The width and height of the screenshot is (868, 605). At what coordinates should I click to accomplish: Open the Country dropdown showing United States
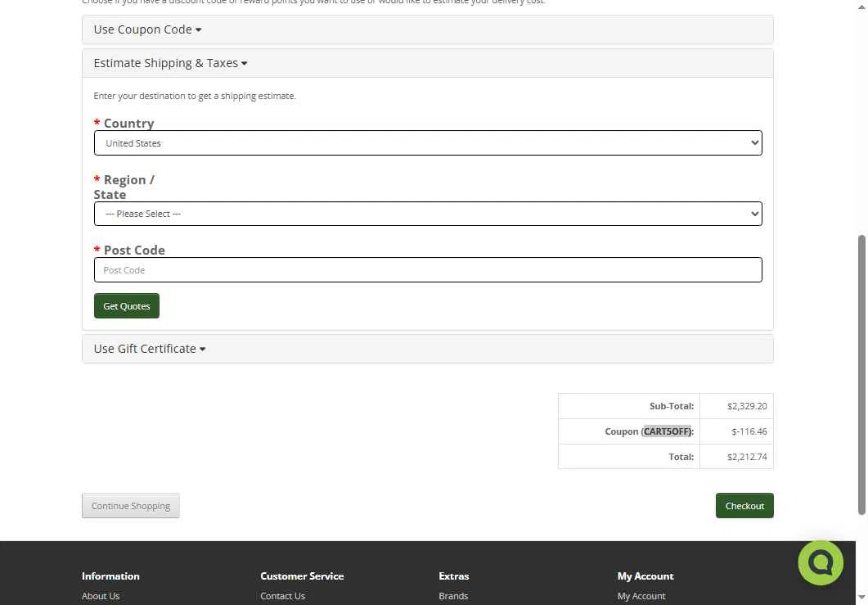(x=428, y=143)
